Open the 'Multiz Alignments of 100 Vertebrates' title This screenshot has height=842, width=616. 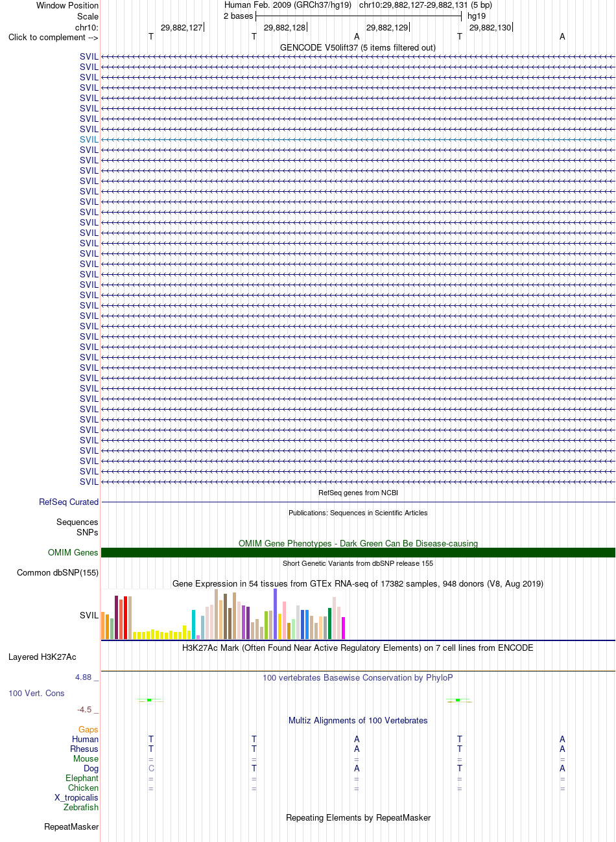(x=358, y=720)
